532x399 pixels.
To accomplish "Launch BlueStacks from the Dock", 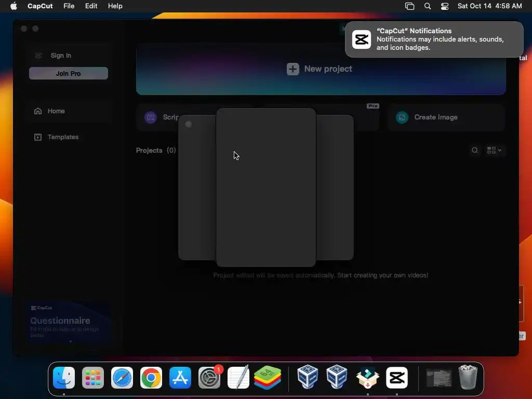I will (x=268, y=378).
